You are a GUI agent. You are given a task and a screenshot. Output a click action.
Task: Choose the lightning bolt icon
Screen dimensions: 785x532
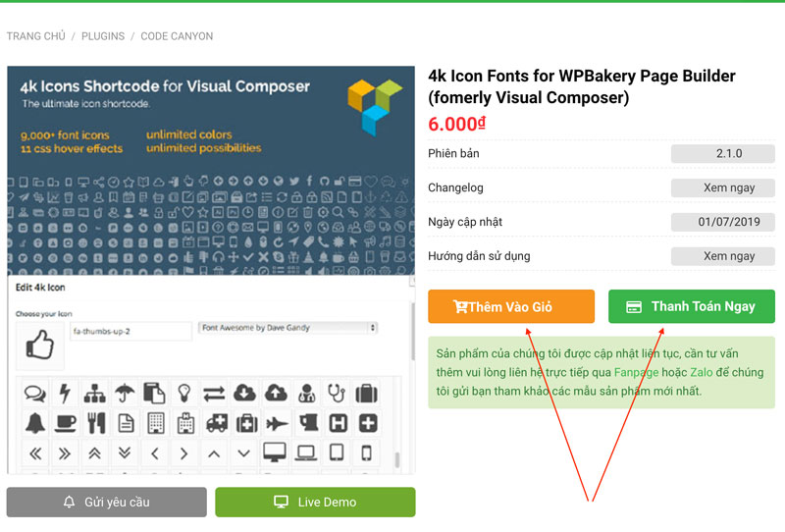(65, 394)
